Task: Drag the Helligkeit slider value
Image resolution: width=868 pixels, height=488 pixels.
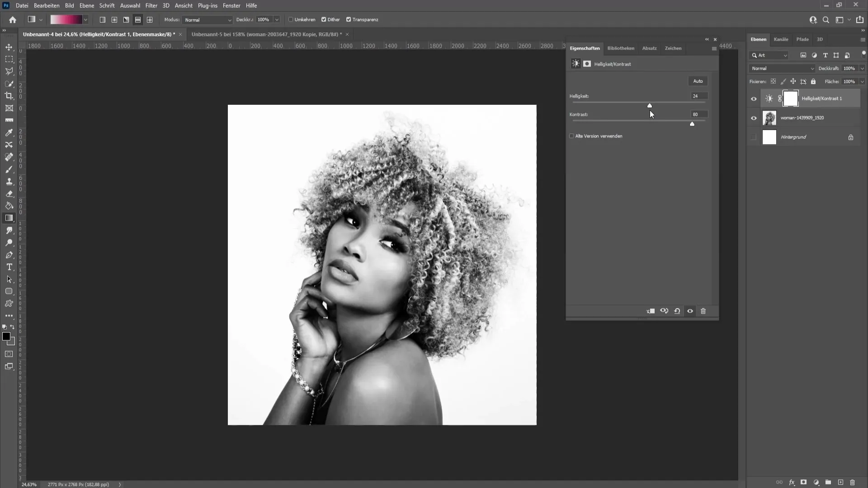Action: [650, 105]
